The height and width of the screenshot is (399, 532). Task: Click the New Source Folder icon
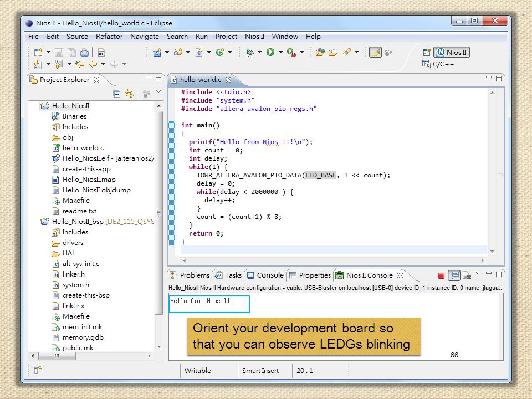pyautogui.click(x=178, y=52)
